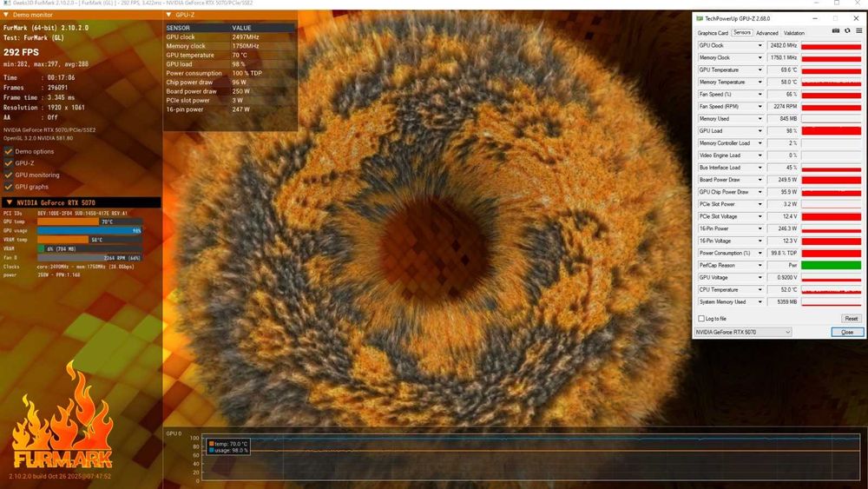868x489 pixels.
Task: Open the 16-Pin Voltage sensor dropdown
Action: (759, 241)
